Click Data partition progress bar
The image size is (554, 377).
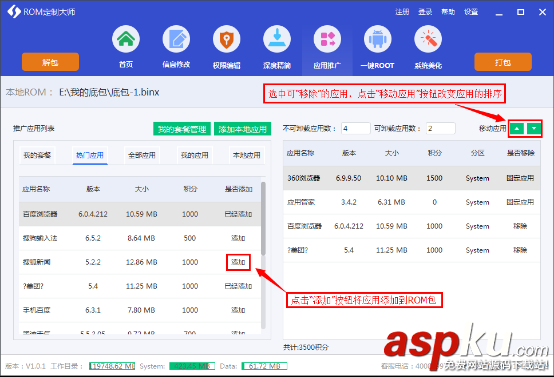(264, 366)
